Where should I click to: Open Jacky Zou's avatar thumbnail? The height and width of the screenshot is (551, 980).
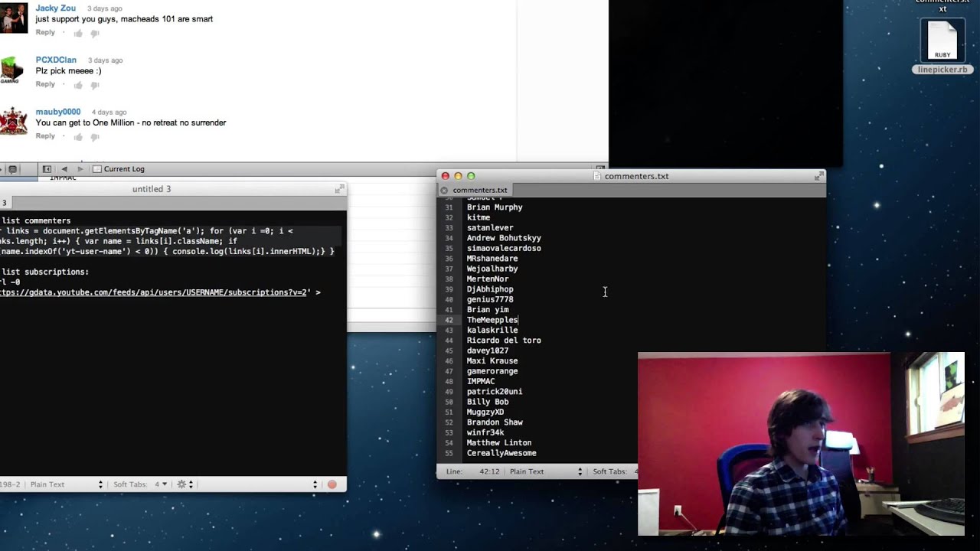pyautogui.click(x=14, y=18)
